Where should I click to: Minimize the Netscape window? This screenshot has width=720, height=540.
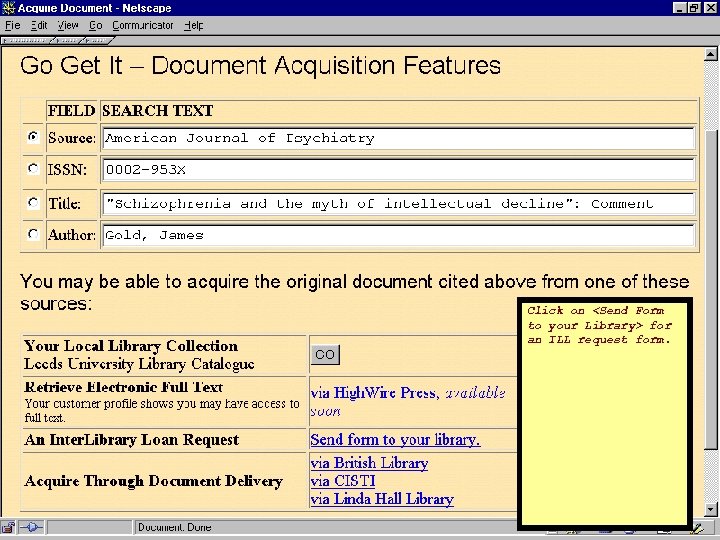[x=681, y=8]
